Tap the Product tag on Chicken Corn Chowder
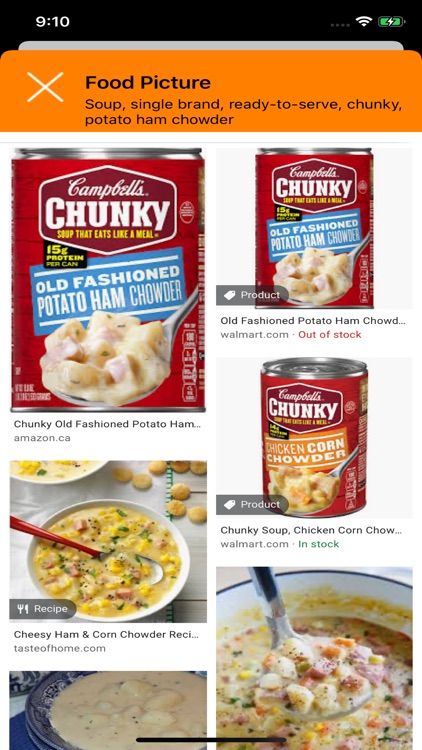 (252, 505)
